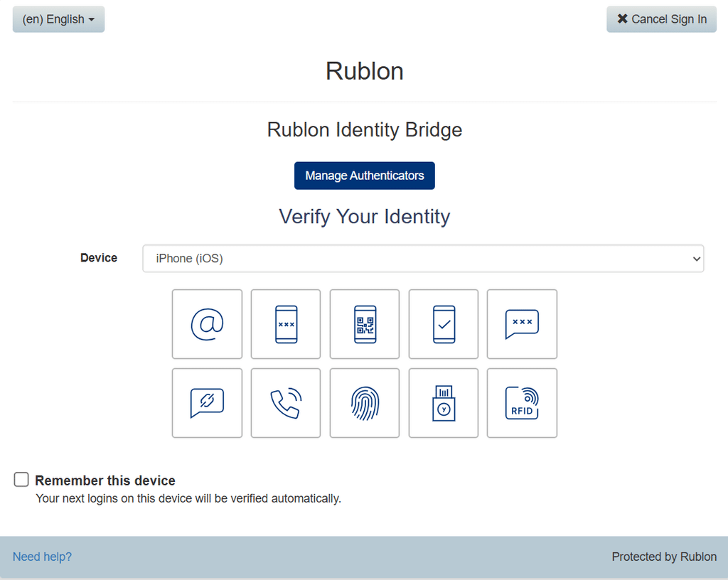This screenshot has width=728, height=580.
Task: Select the Mobile Passcode authenticator tile
Action: click(286, 324)
